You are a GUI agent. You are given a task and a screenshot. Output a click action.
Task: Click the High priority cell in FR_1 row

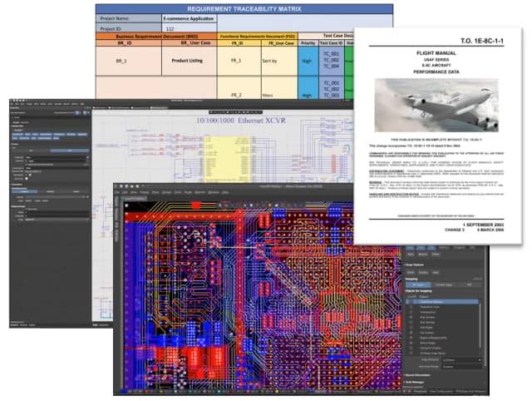click(x=307, y=61)
